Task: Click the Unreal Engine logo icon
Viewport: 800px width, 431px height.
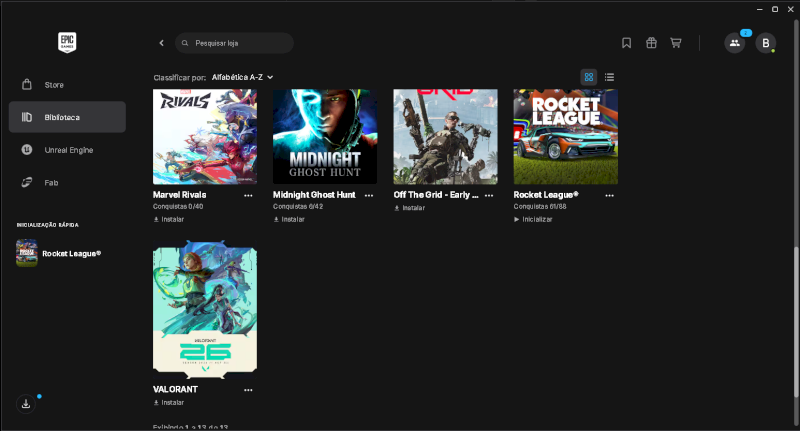Action: tap(27, 149)
